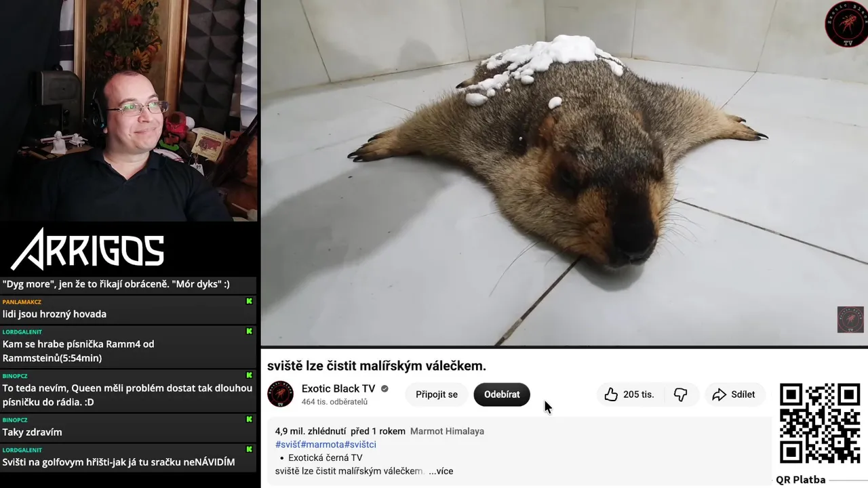
Task: Click the Exotic Black TV watermark logo top-right of video
Action: pyautogui.click(x=845, y=24)
